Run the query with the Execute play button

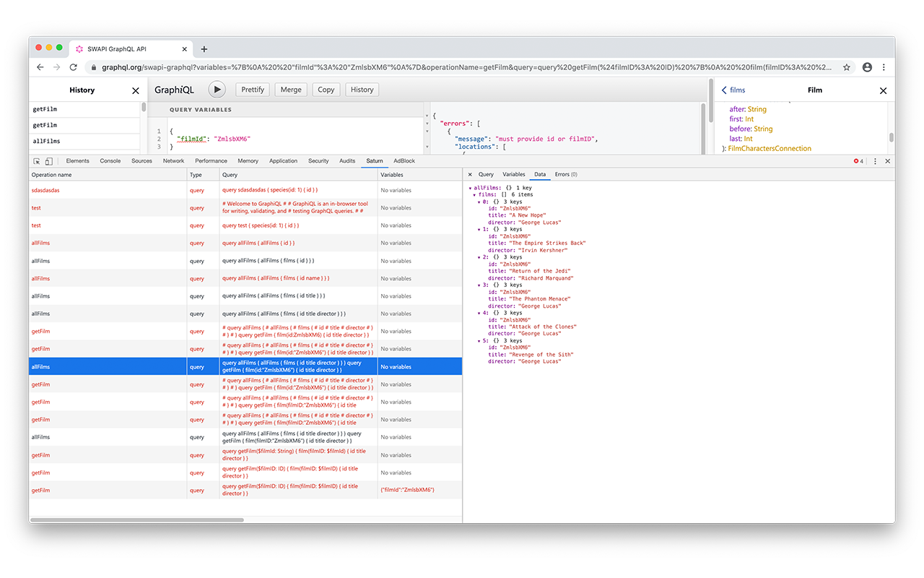[217, 90]
